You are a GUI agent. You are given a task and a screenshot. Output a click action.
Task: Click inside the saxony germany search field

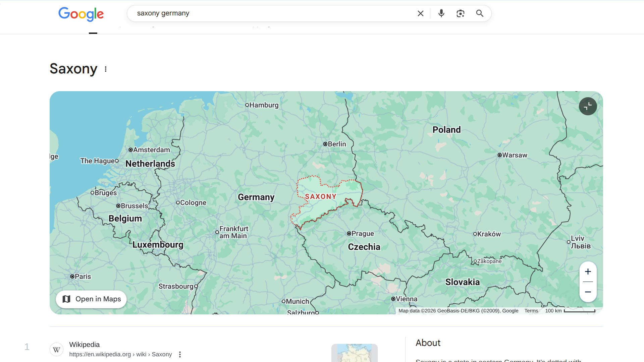click(x=268, y=13)
